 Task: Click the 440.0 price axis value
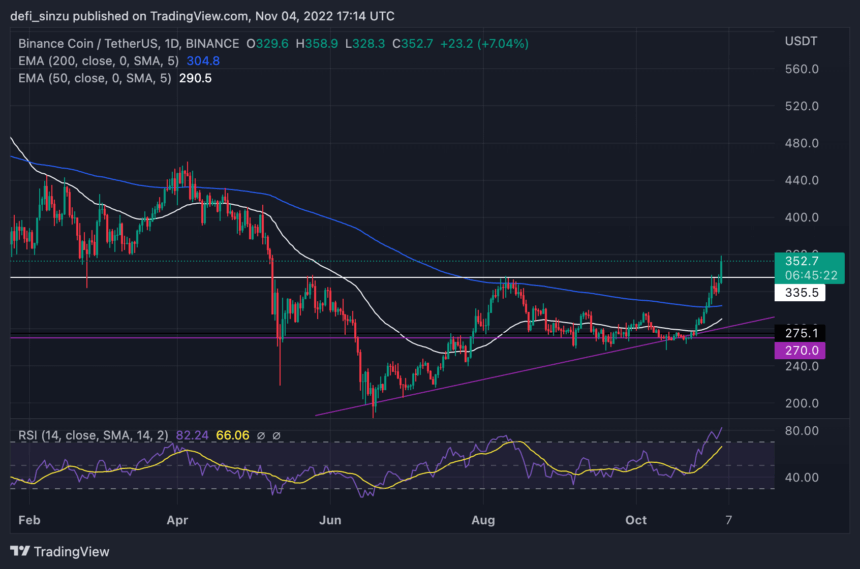[x=802, y=181]
